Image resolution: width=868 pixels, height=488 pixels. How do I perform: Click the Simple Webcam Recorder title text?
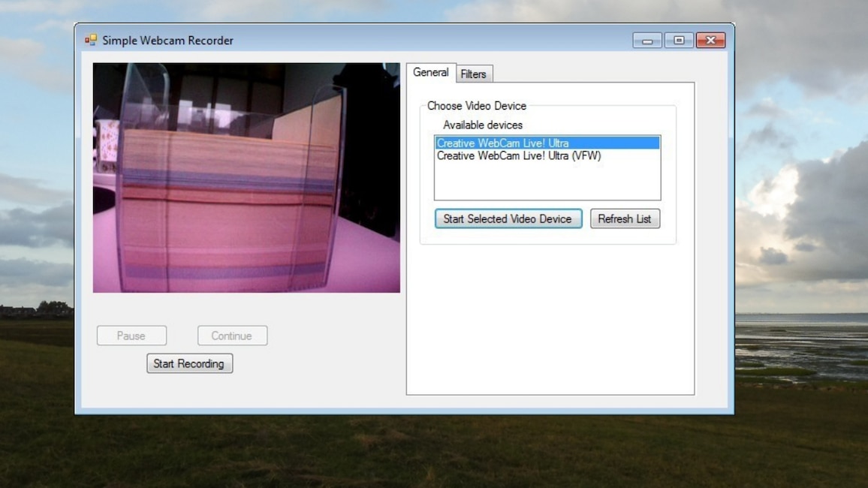coord(167,40)
